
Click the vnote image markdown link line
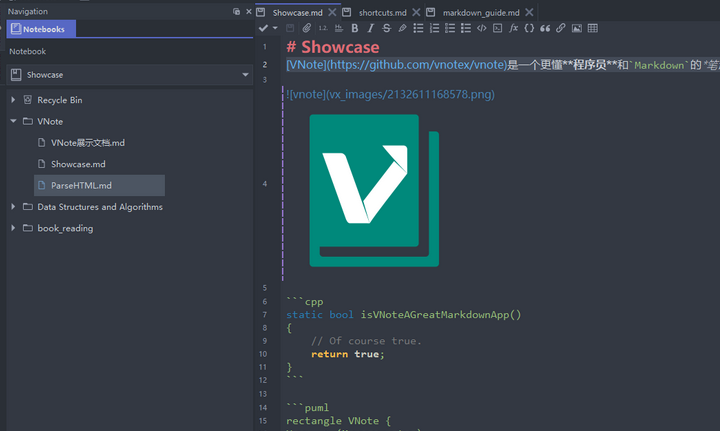[390, 95]
